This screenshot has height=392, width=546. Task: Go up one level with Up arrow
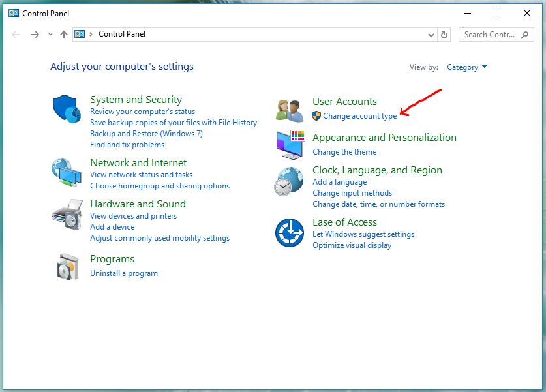tap(63, 35)
